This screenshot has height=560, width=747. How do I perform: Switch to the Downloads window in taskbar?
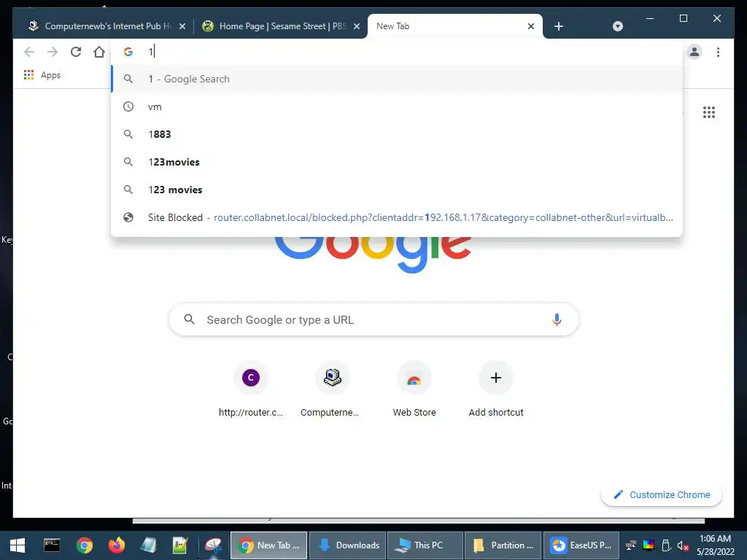pyautogui.click(x=348, y=545)
